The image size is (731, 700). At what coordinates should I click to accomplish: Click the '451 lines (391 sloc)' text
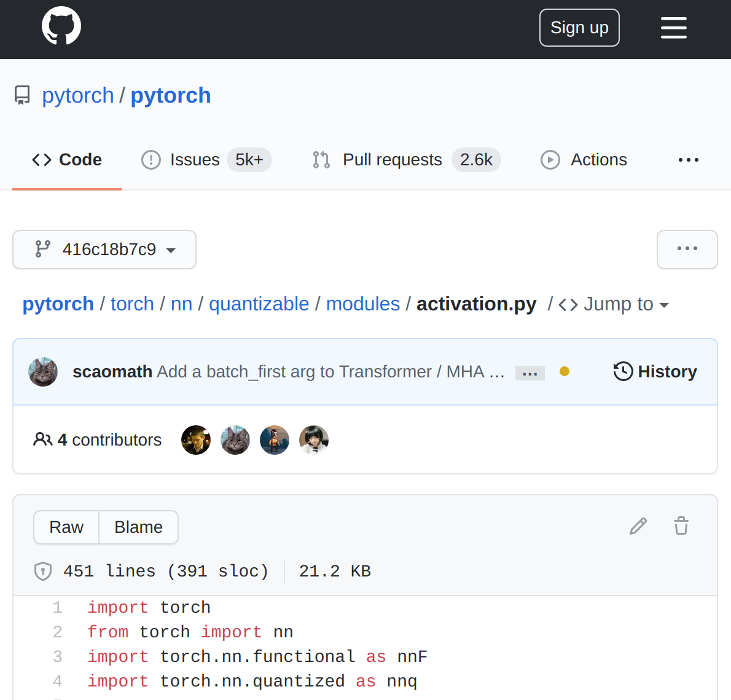pyautogui.click(x=166, y=572)
